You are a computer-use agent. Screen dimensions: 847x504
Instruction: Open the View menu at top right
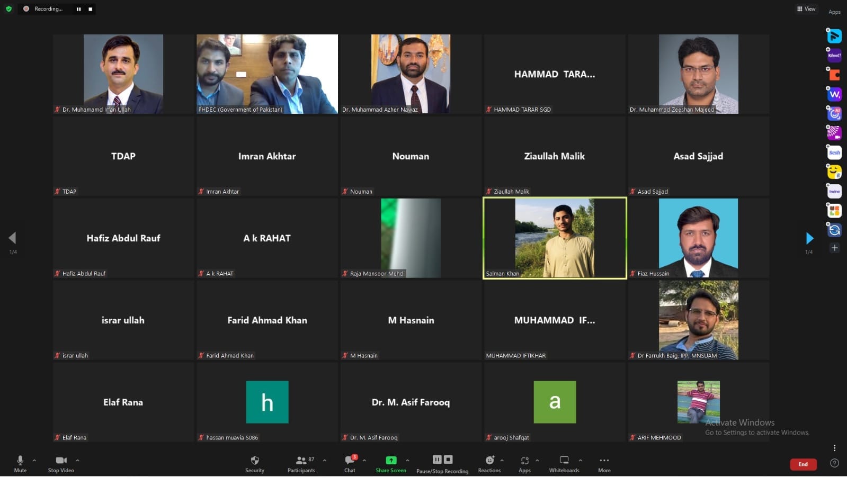806,9
